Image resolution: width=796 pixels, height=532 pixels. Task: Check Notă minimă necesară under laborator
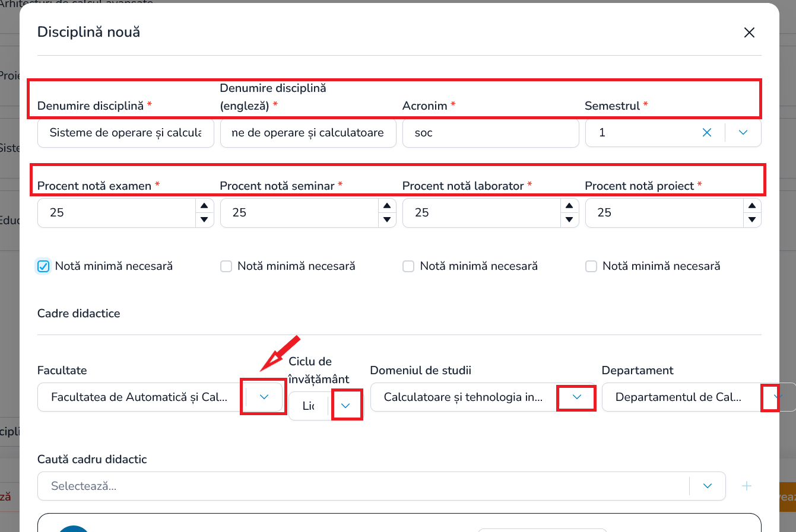pyautogui.click(x=408, y=266)
